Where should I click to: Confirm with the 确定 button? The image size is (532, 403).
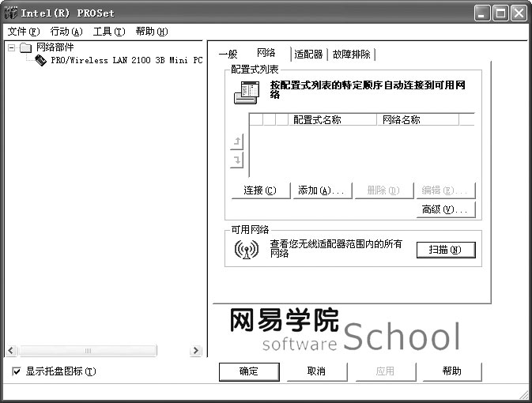point(249,372)
